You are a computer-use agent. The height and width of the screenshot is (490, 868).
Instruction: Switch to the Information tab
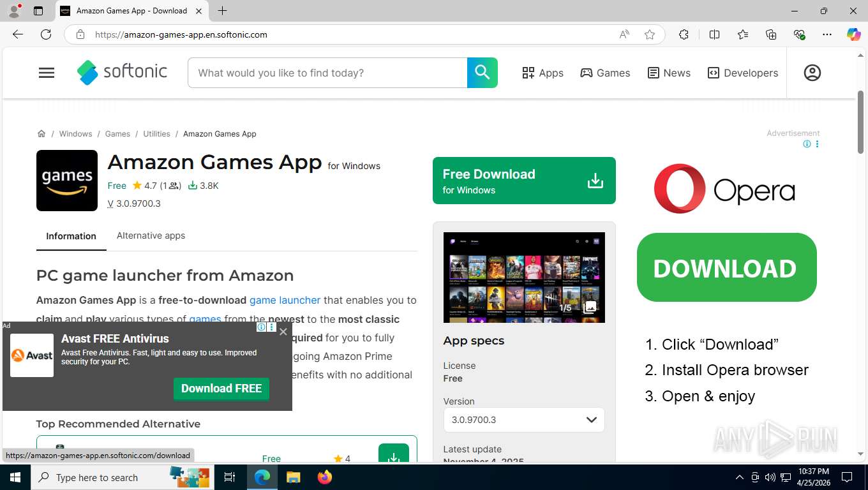click(x=71, y=236)
